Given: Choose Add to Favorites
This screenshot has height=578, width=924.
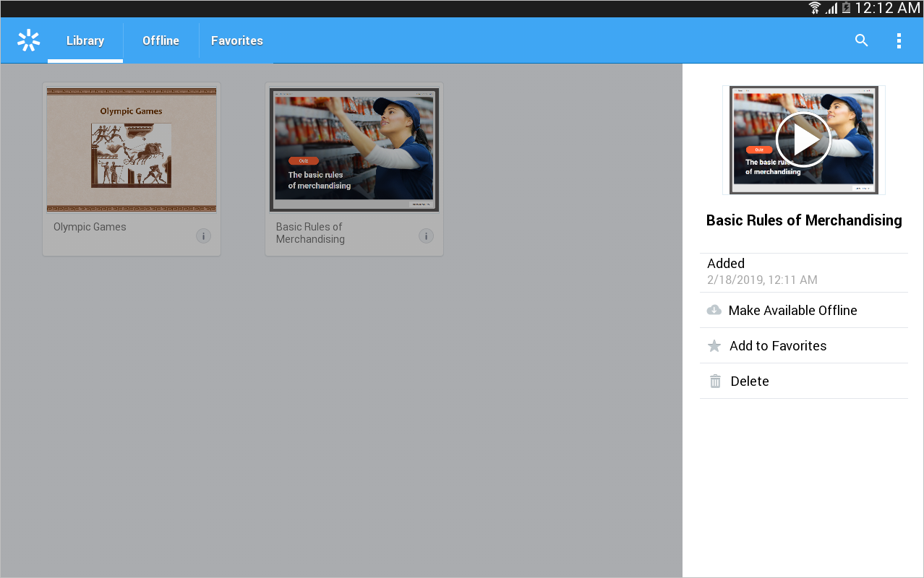Looking at the screenshot, I should 778,346.
